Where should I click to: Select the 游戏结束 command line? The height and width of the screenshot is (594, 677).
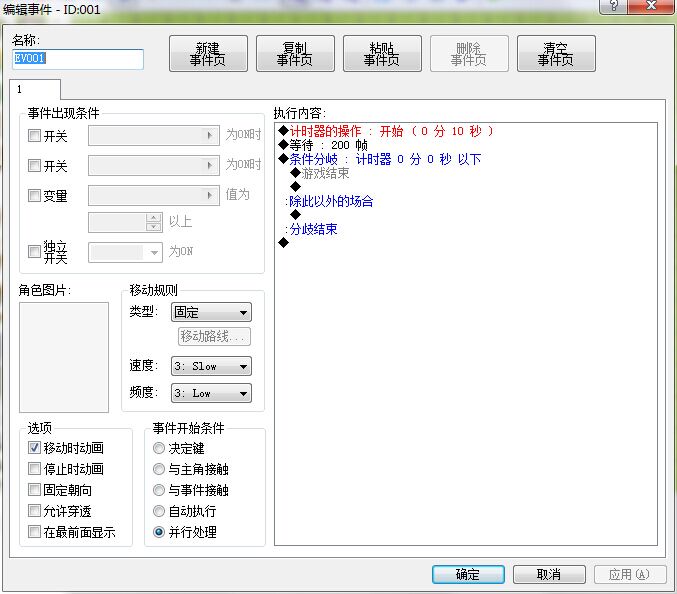[466, 173]
